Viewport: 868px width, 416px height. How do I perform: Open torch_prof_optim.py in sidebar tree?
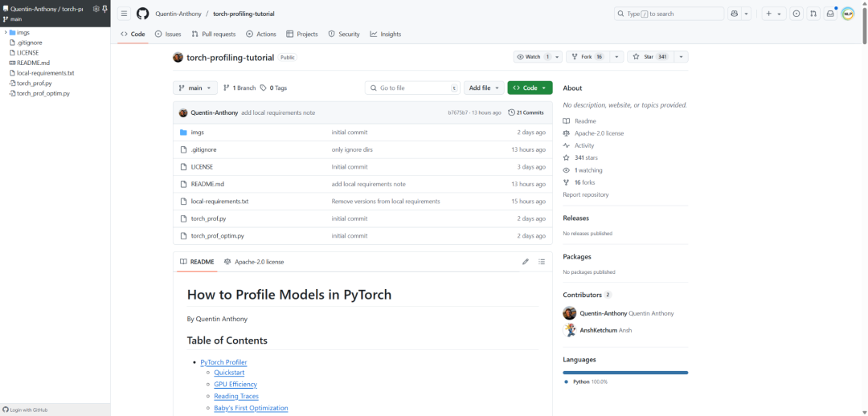pyautogui.click(x=43, y=93)
